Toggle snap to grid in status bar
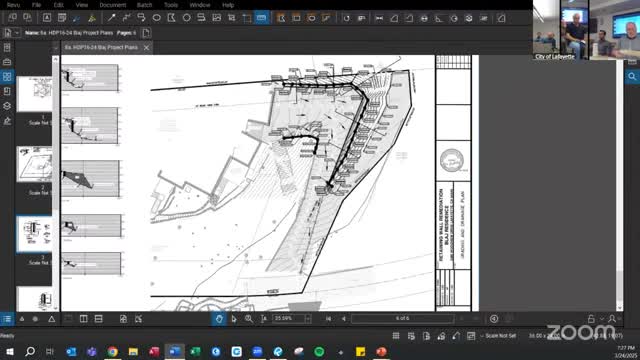The width and height of the screenshot is (640, 360). (411, 336)
